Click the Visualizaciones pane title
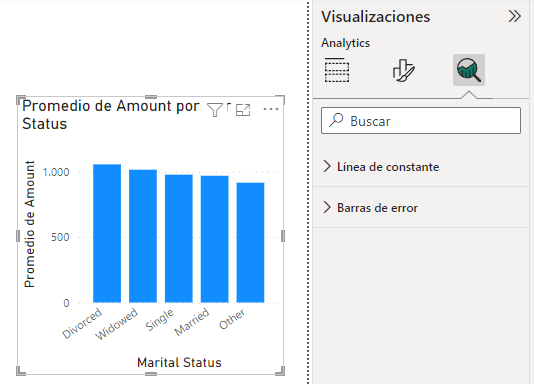534x384 pixels. 376,17
